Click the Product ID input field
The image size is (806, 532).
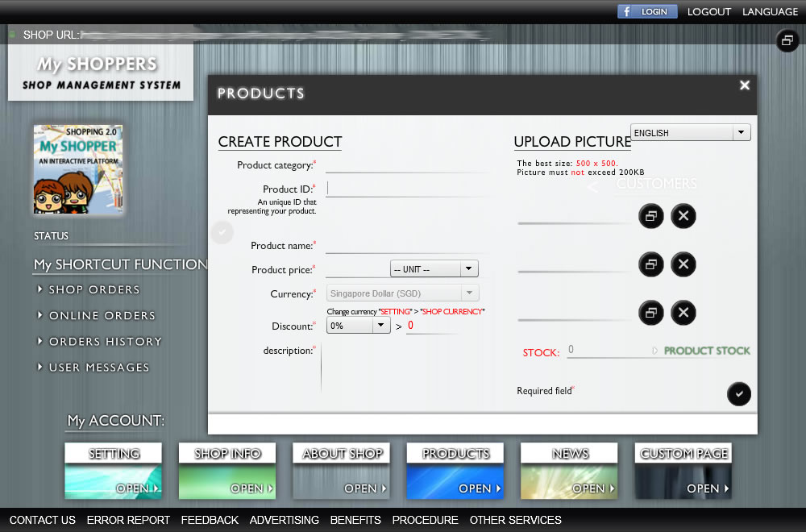(x=407, y=189)
